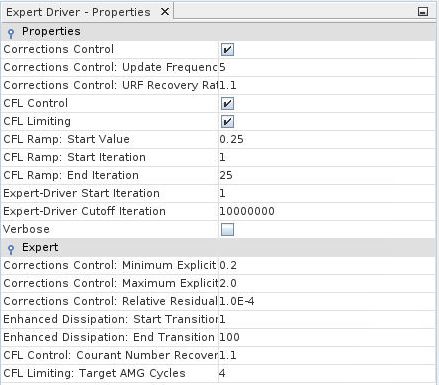Select the CFL Ramp: Start Value label
Image resolution: width=439 pixels, height=385 pixels.
[x=66, y=139]
